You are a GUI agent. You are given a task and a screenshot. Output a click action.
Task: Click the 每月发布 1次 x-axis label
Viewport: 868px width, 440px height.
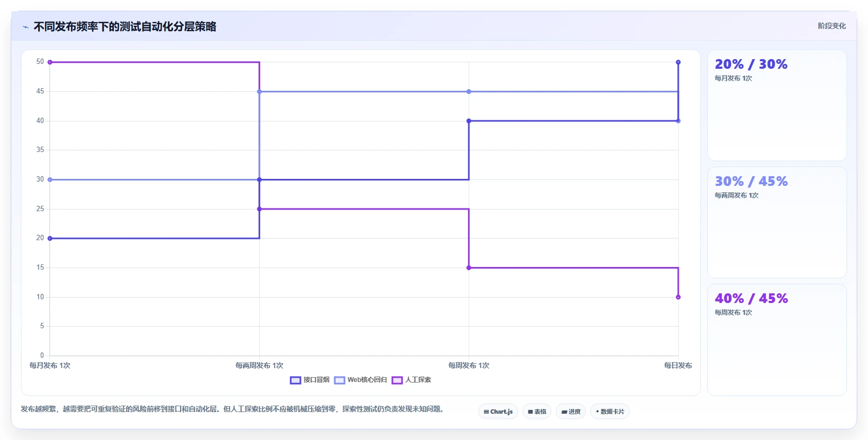pos(50,365)
